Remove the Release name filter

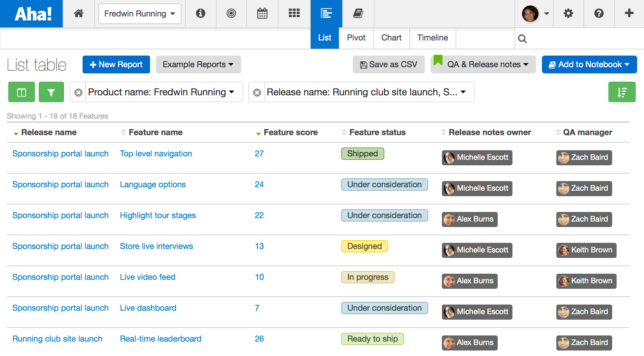(257, 92)
